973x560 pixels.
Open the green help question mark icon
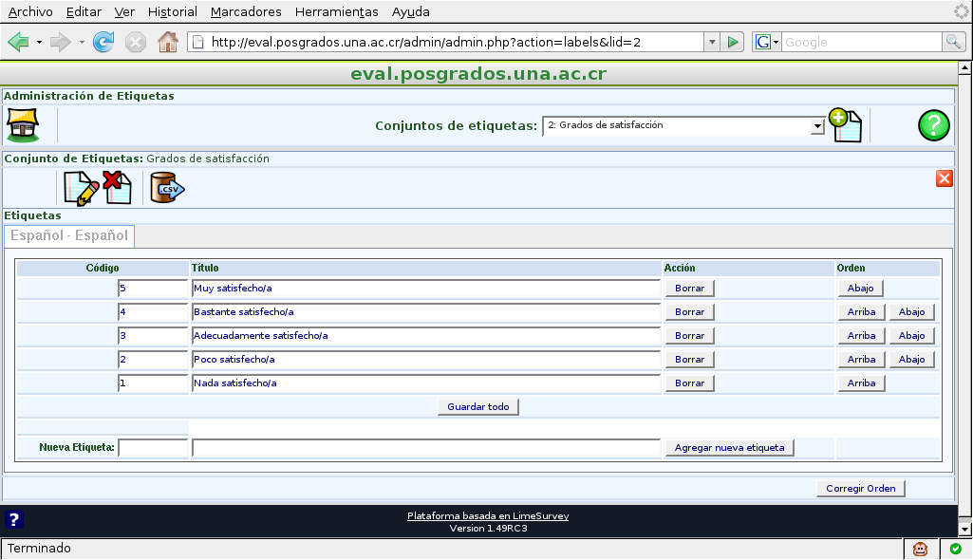[933, 125]
